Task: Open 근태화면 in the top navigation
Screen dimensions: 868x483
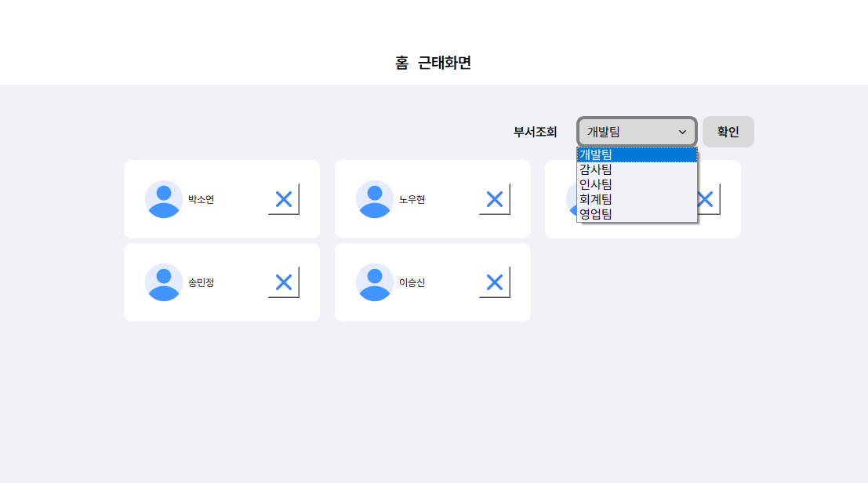Action: [445, 63]
